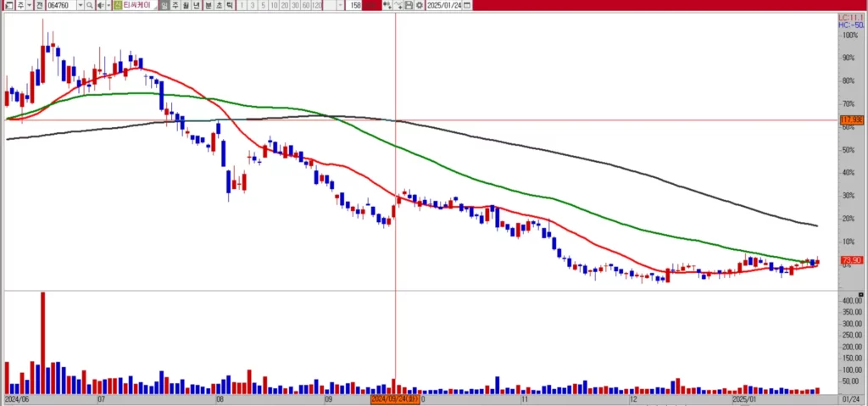868x406 pixels.
Task: Expand the dropdown next to the speaker icon
Action: tap(108, 6)
